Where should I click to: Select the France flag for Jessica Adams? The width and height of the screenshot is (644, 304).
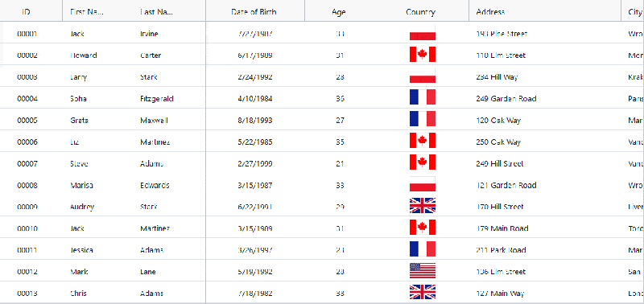(x=422, y=249)
